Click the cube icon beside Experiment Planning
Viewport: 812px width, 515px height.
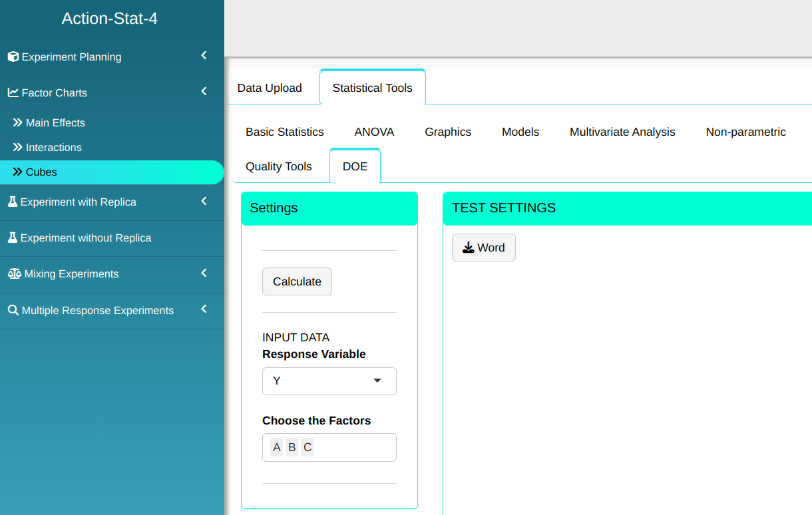coord(13,57)
